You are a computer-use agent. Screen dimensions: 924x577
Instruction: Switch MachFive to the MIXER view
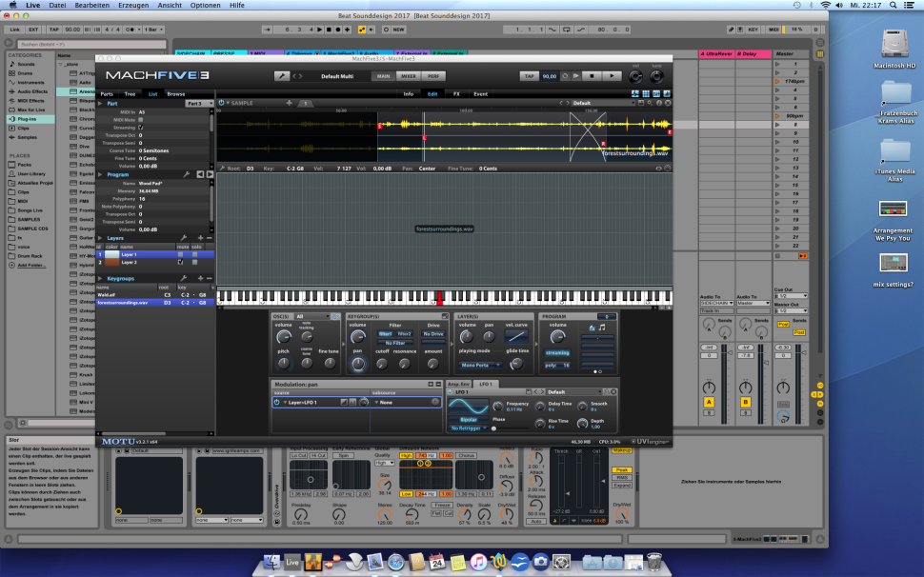[x=409, y=76]
